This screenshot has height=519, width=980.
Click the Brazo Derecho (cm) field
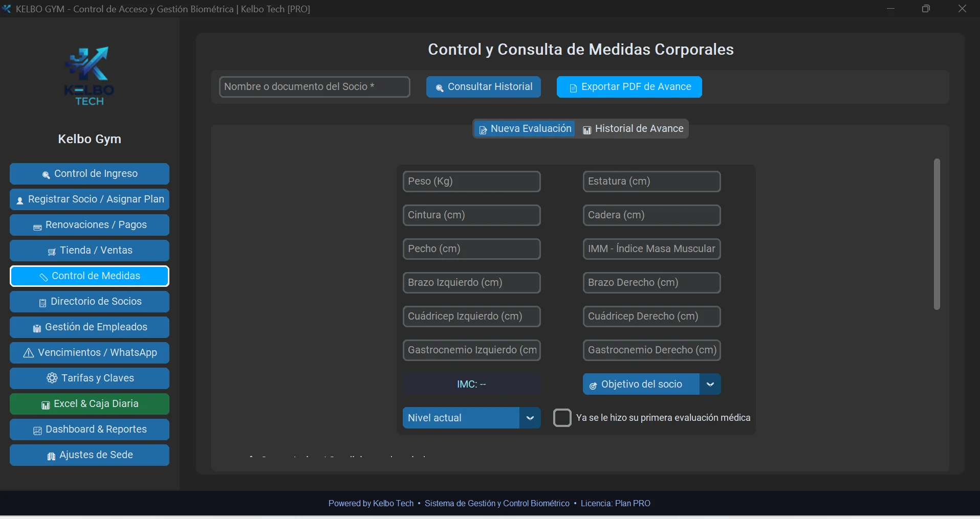652,283
